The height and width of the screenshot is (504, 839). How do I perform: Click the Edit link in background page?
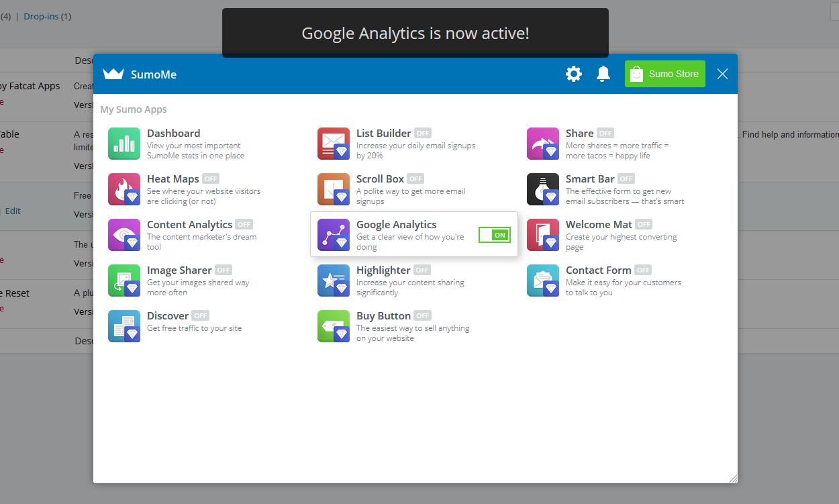coord(13,211)
